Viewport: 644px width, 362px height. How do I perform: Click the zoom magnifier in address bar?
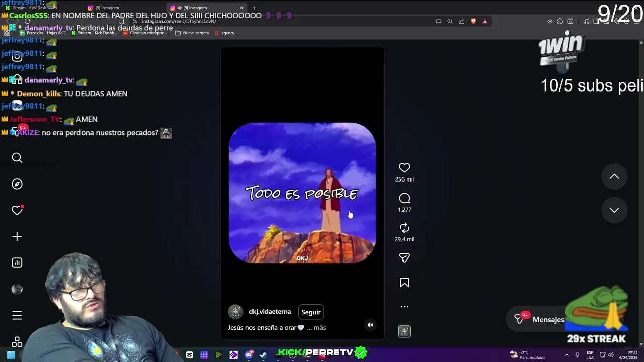[450, 21]
